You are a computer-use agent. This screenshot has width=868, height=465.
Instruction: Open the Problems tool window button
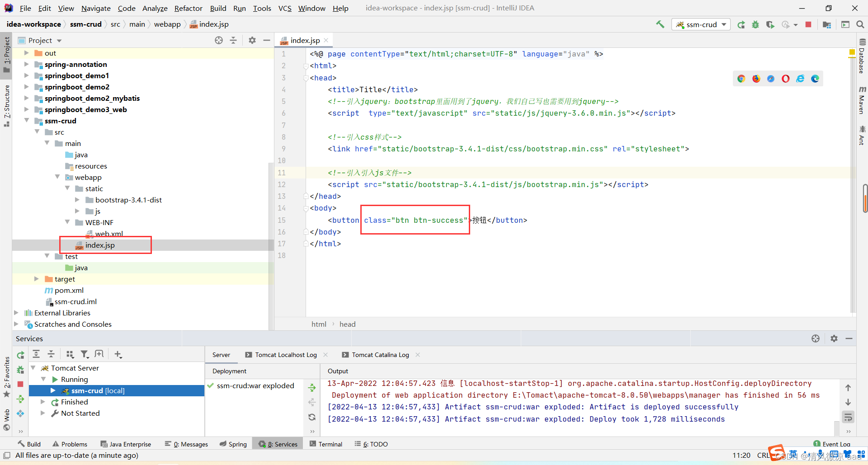70,444
